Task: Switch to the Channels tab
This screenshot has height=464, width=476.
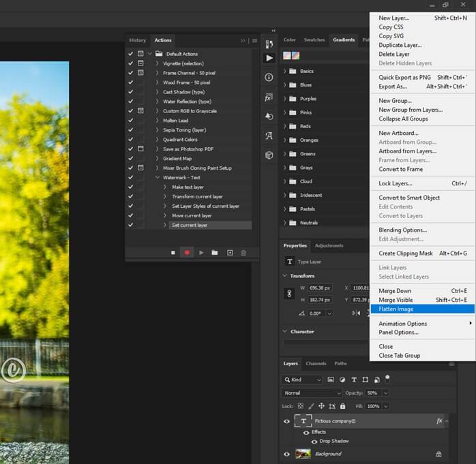Action: point(316,363)
